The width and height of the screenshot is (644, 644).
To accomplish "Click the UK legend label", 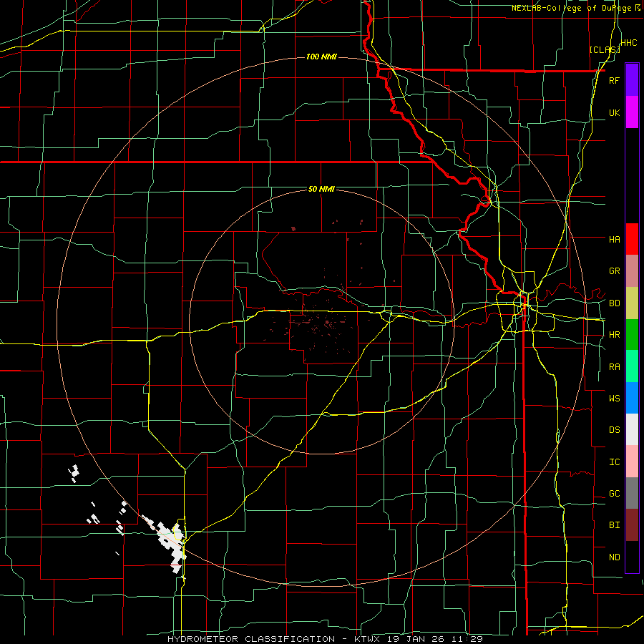I will 614,112.
